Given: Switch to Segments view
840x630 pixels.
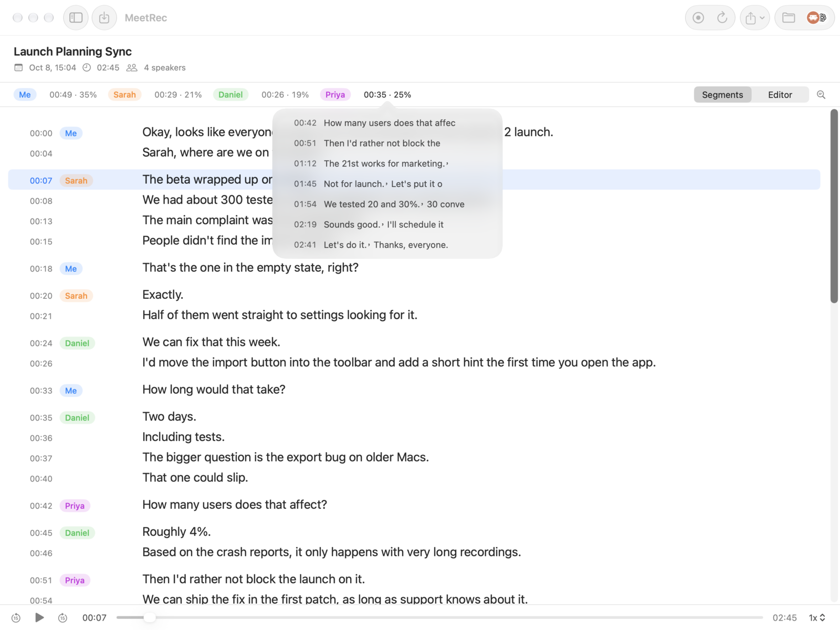Looking at the screenshot, I should [x=722, y=94].
